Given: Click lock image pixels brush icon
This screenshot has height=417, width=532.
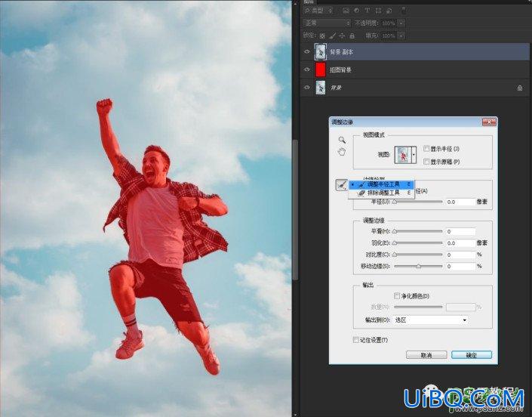Looking at the screenshot, I should pyautogui.click(x=333, y=36).
